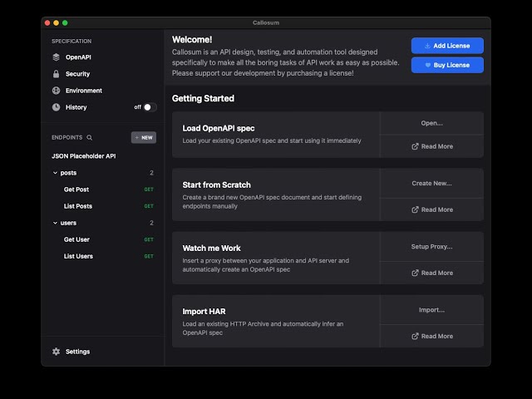Image resolution: width=532 pixels, height=399 pixels.
Task: Click the external link icon under Start from Scratch
Action: pyautogui.click(x=415, y=209)
